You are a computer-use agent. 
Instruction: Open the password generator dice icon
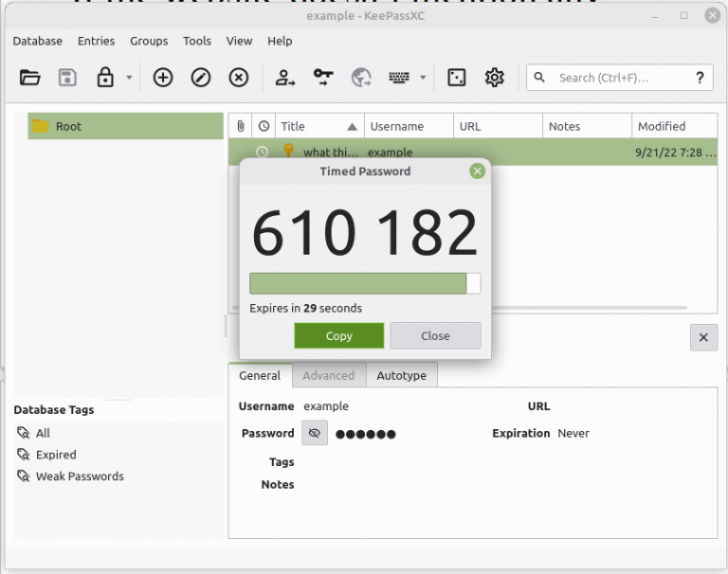tap(457, 78)
